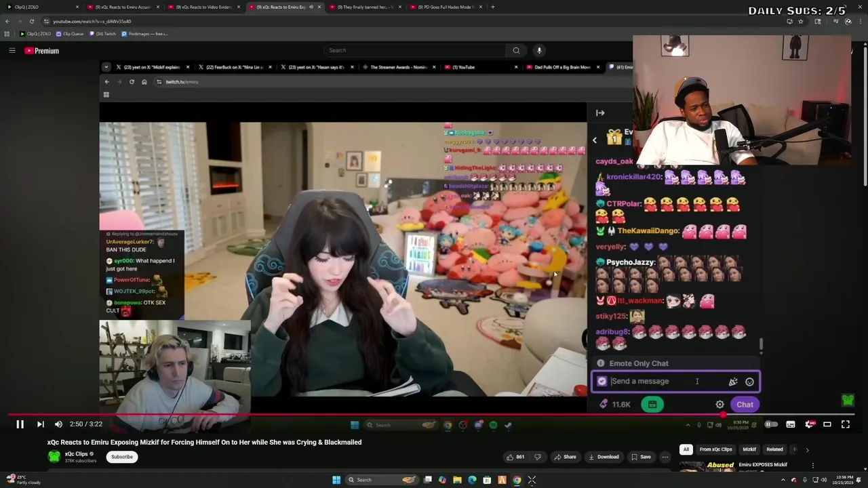This screenshot has height=488, width=868.
Task: Open Microsoft Store from the taskbar
Action: click(x=487, y=480)
